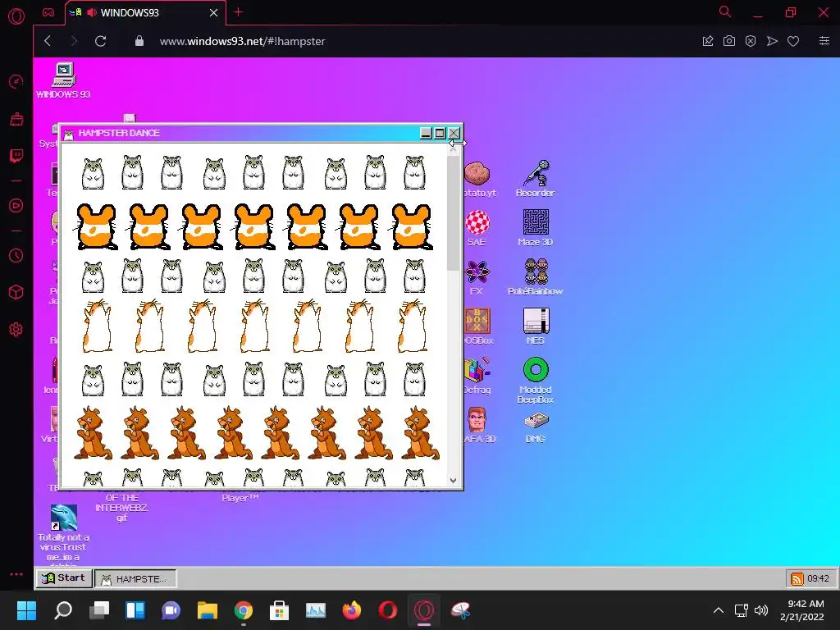This screenshot has width=840, height=630.
Task: Open GX Control speedometer in sidebar
Action: (16, 81)
